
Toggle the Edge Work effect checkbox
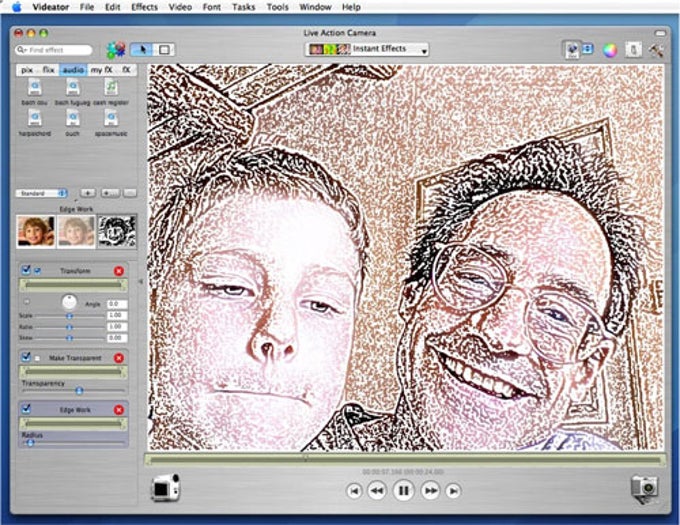[26, 409]
